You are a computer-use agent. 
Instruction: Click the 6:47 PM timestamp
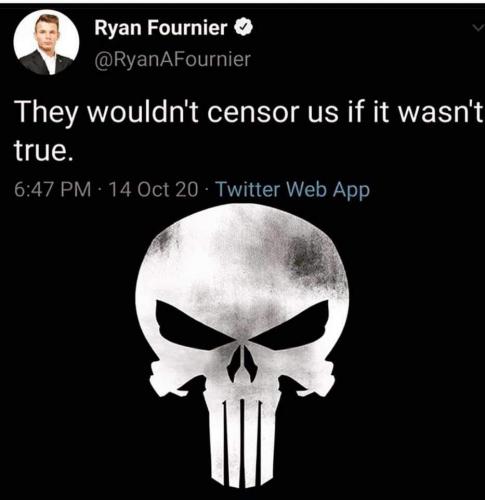coord(53,189)
